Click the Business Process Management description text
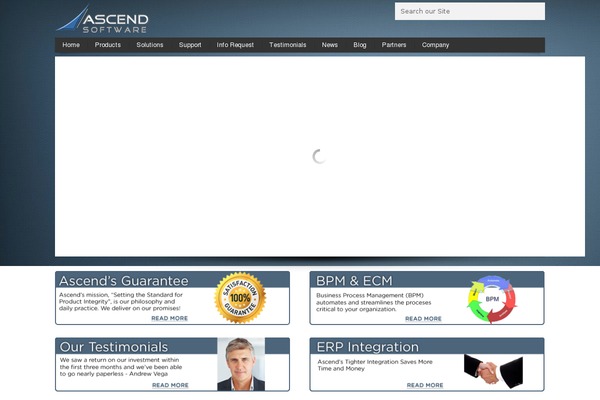The width and height of the screenshot is (600, 400). tap(373, 302)
